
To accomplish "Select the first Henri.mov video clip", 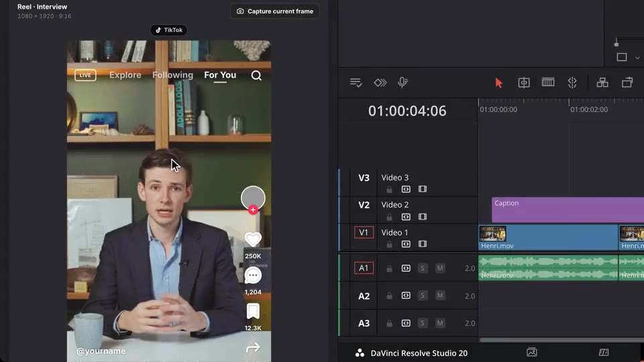I will pyautogui.click(x=548, y=237).
